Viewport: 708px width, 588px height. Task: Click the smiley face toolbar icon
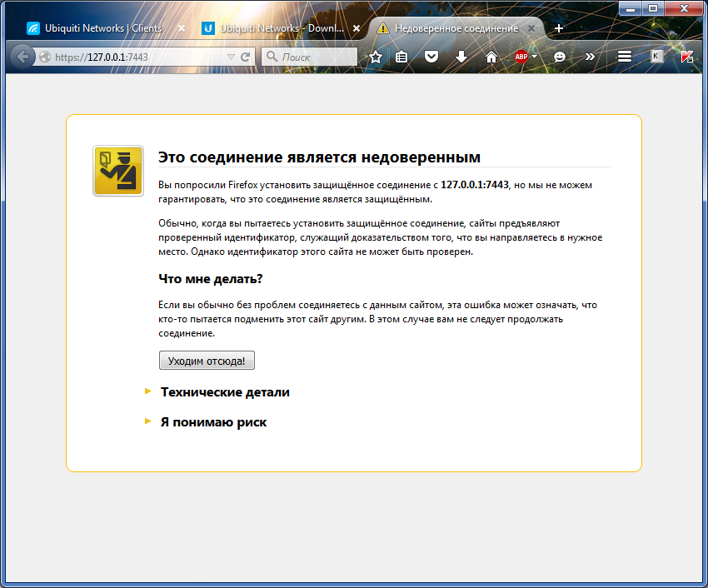[x=560, y=57]
